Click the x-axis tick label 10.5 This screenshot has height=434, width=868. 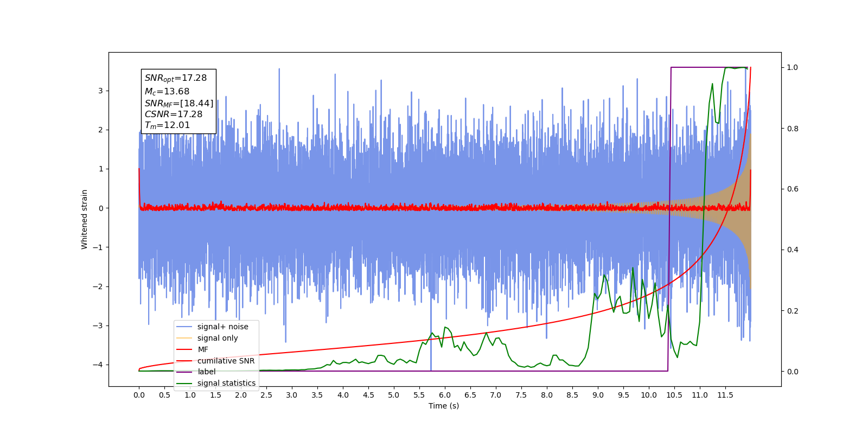click(674, 395)
